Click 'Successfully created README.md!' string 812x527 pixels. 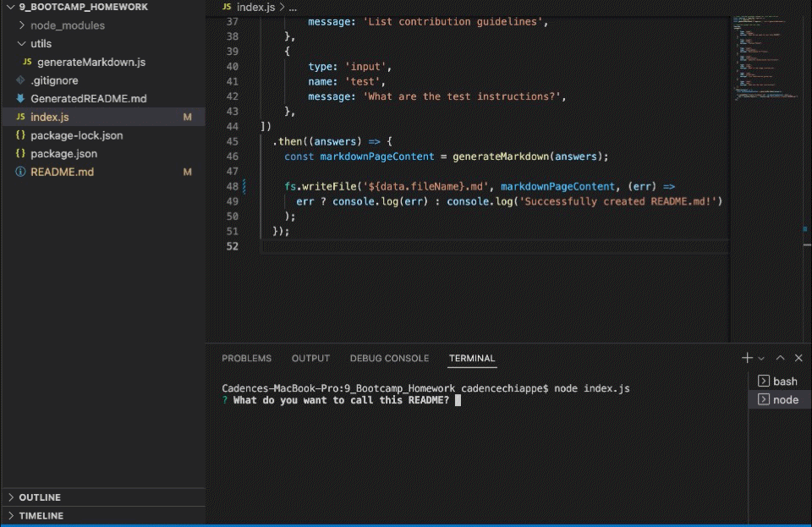(x=620, y=201)
